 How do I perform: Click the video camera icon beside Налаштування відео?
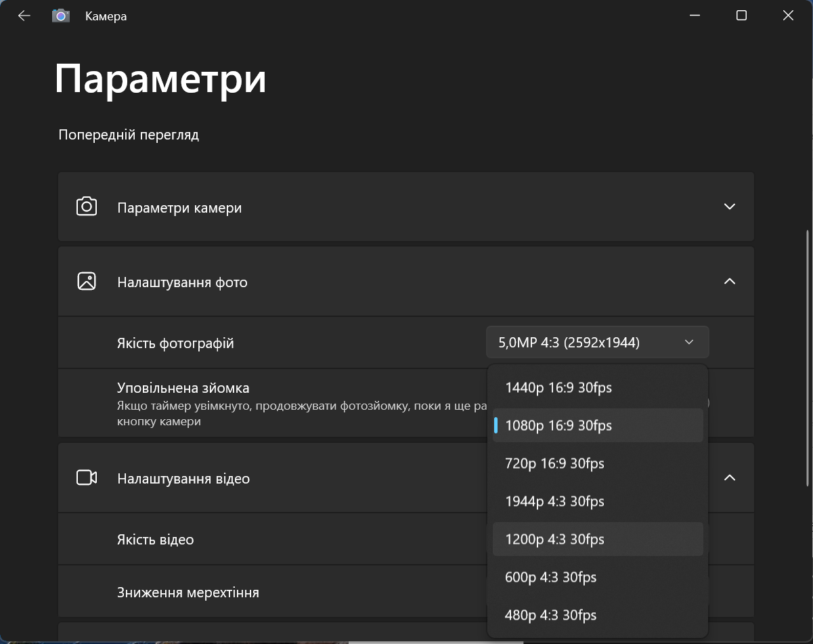click(x=87, y=477)
